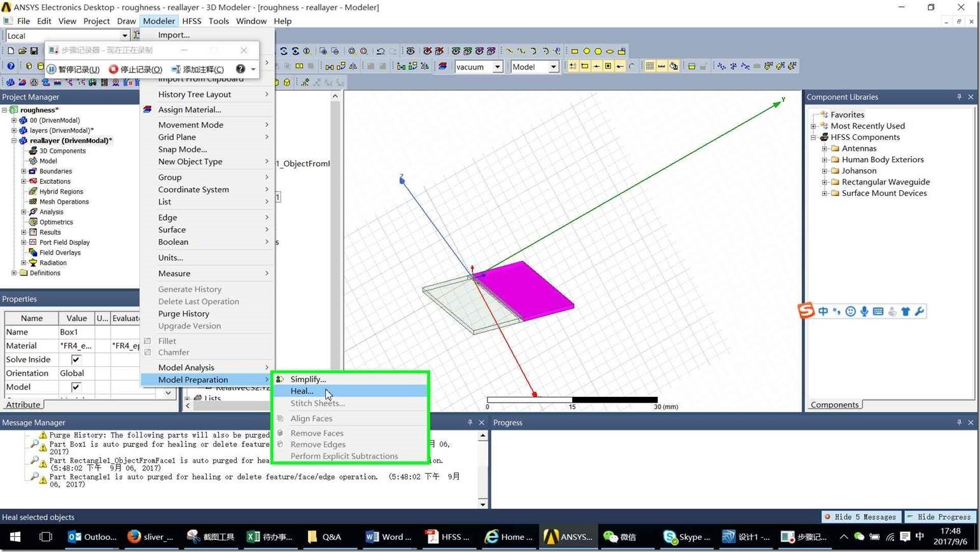980x552 pixels.
Task: Click the Sogou soft keyboard icon
Action: point(878,311)
